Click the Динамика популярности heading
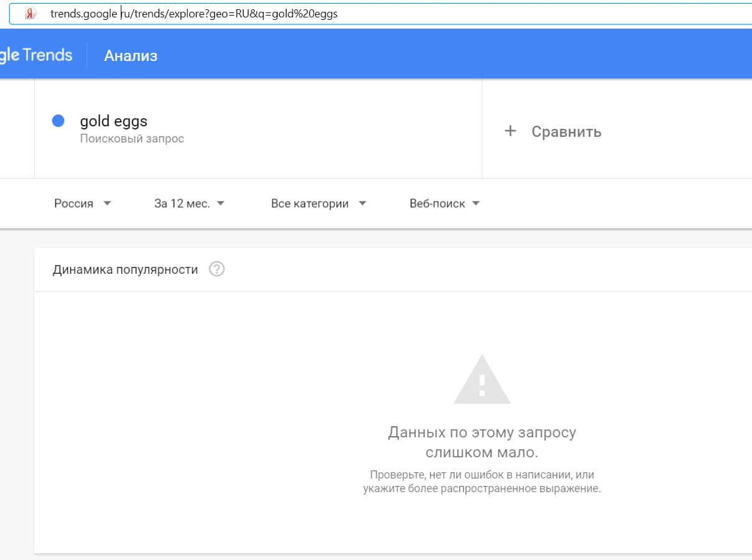 (x=125, y=269)
